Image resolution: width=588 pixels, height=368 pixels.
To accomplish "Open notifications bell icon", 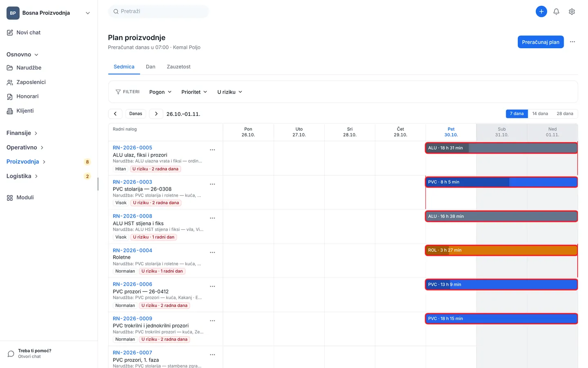I will coord(556,11).
